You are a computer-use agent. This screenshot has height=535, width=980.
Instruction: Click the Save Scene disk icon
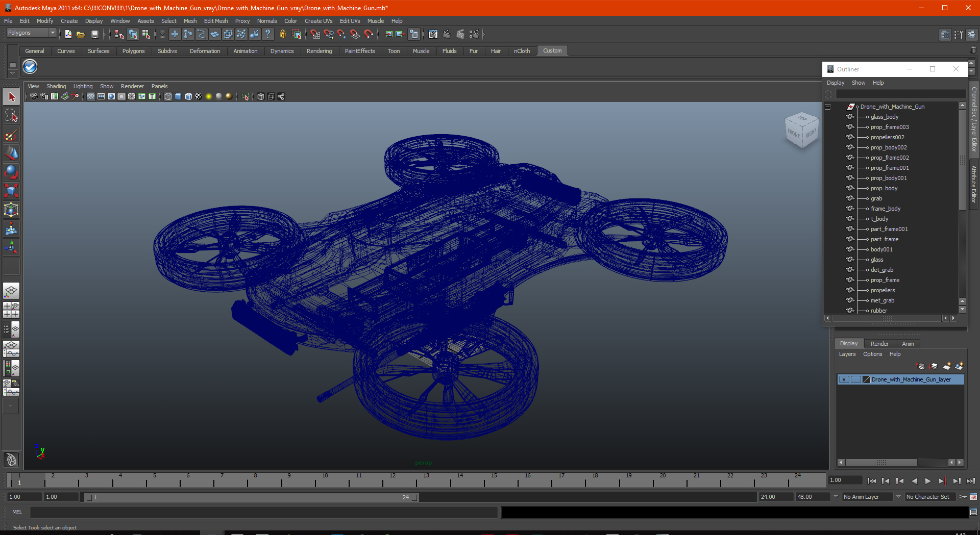coord(94,34)
